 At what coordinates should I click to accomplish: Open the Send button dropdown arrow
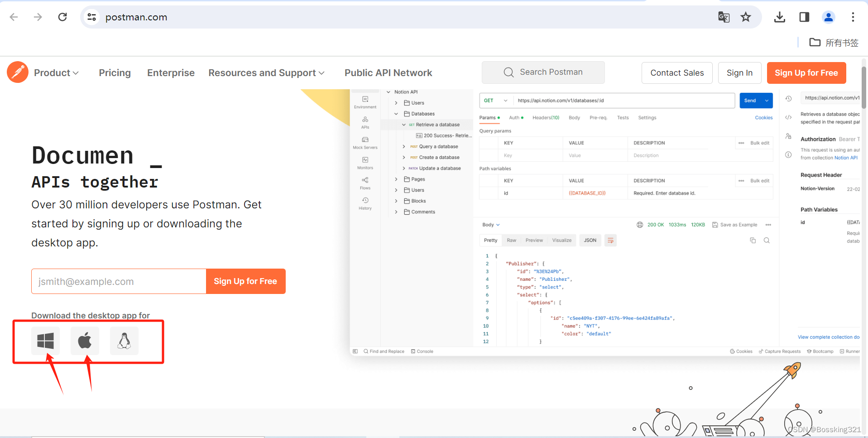pos(767,101)
